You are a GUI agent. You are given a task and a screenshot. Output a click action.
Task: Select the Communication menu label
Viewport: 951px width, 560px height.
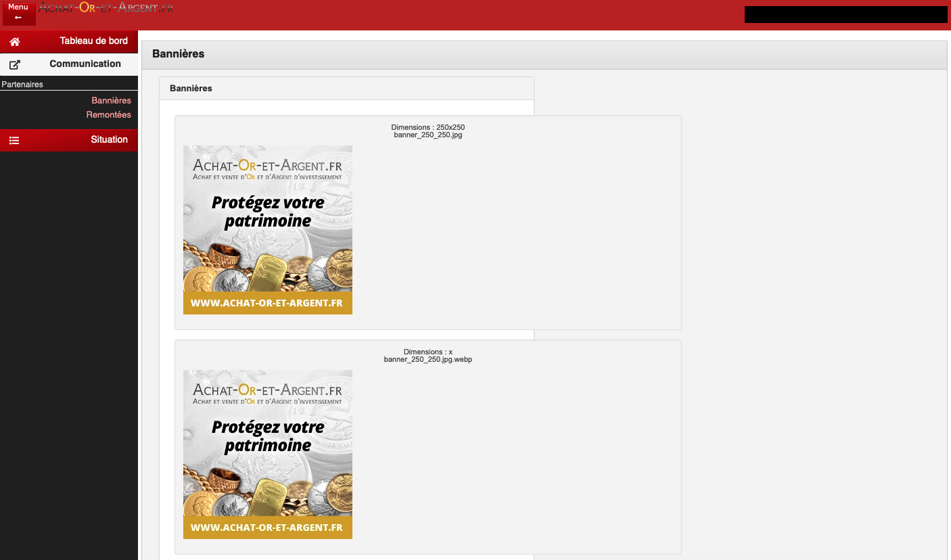[x=85, y=64]
